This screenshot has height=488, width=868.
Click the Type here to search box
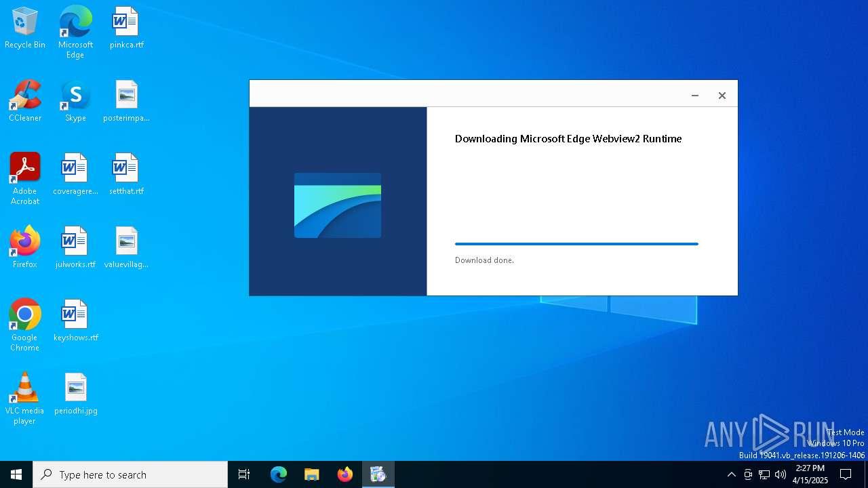[130, 474]
